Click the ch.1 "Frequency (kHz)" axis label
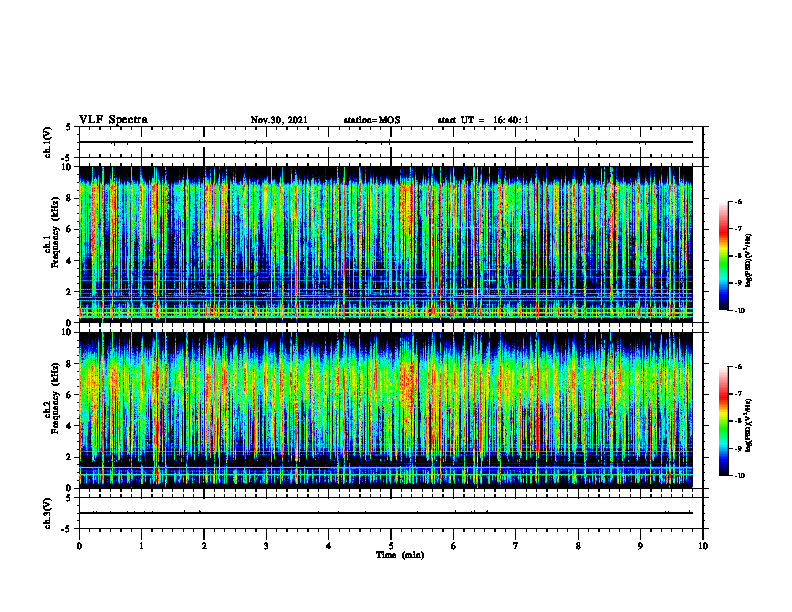The height and width of the screenshot is (612, 792). click(55, 233)
